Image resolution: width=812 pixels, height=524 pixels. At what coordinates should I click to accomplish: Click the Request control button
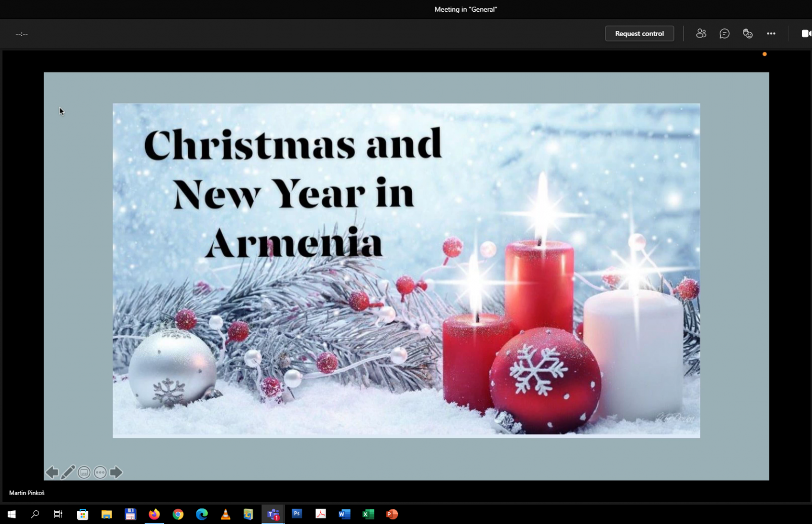[x=639, y=33]
